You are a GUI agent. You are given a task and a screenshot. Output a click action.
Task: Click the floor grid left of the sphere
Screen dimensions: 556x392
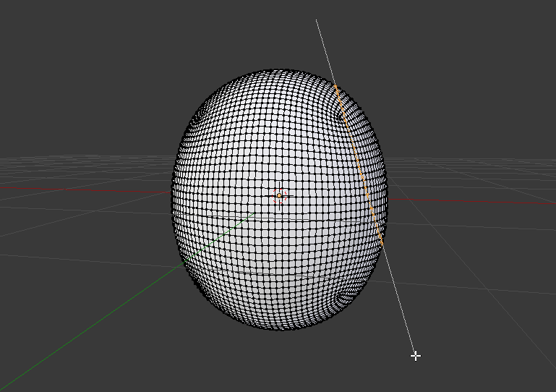click(x=87, y=217)
